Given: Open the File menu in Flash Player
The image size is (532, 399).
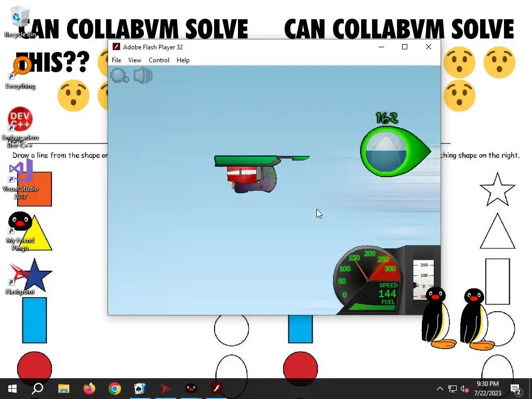Looking at the screenshot, I should 116,60.
